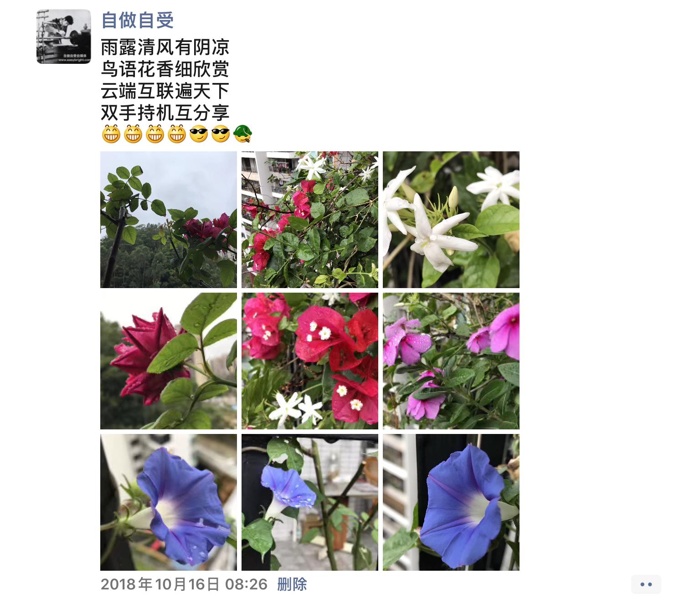700x604 pixels.
Task: Open the two-dot more actions button
Action: [646, 584]
